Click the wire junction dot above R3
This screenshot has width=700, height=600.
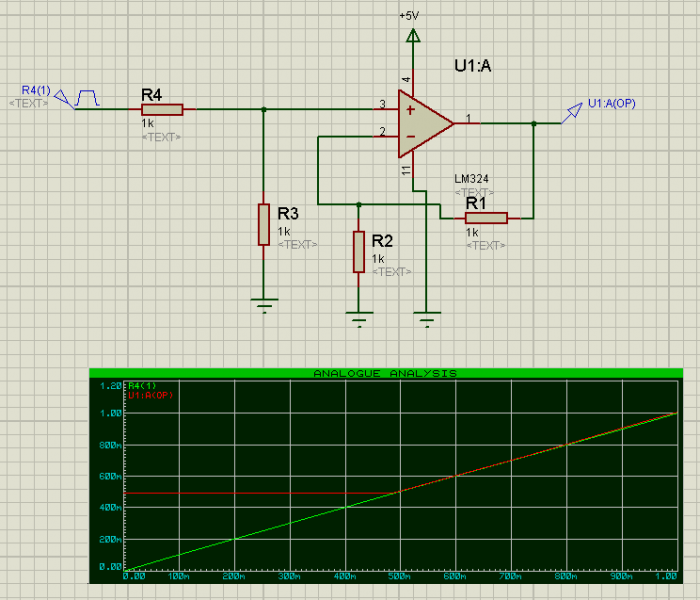(263, 109)
